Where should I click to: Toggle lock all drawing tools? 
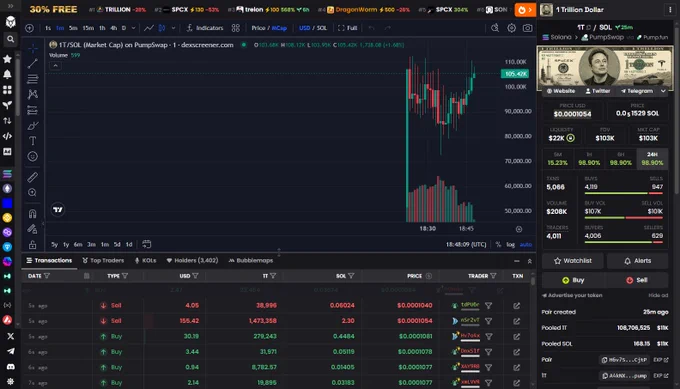(33, 245)
